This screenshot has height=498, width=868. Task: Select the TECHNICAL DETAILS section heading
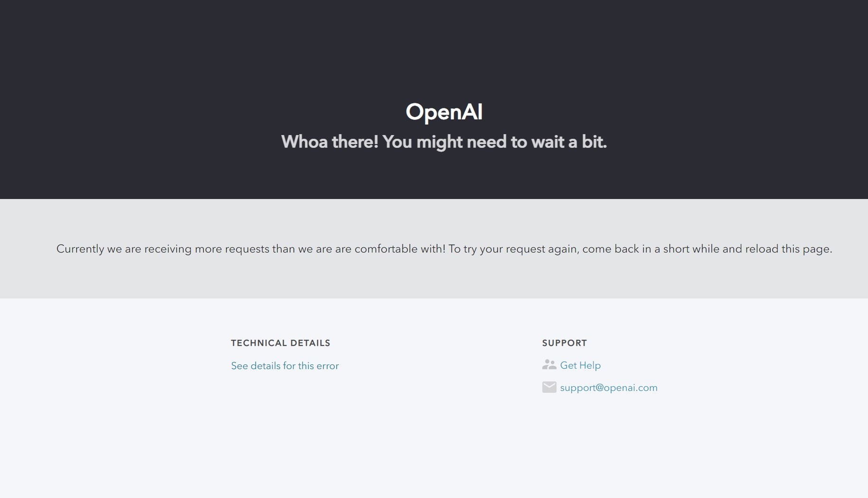pos(281,343)
